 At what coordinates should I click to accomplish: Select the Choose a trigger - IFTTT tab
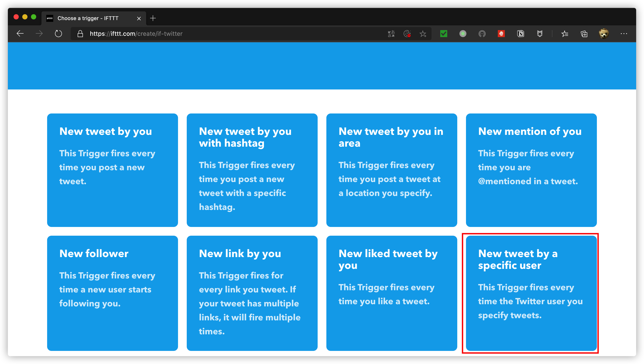tap(94, 18)
